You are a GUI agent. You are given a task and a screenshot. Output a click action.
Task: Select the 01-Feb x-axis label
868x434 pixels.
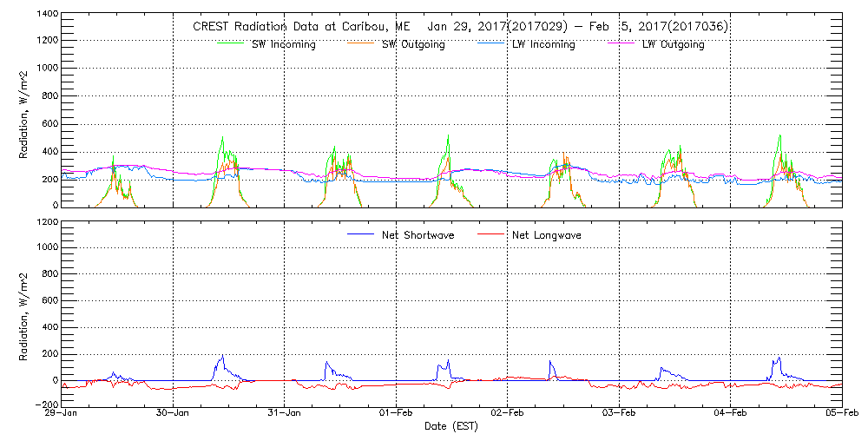coord(396,413)
